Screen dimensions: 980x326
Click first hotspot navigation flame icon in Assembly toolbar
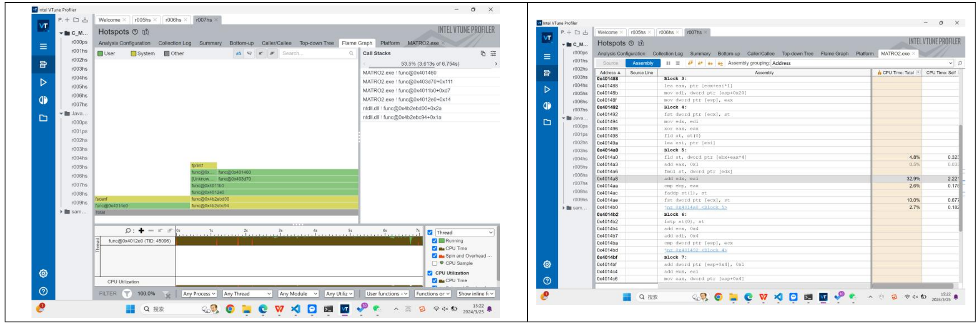[690, 63]
